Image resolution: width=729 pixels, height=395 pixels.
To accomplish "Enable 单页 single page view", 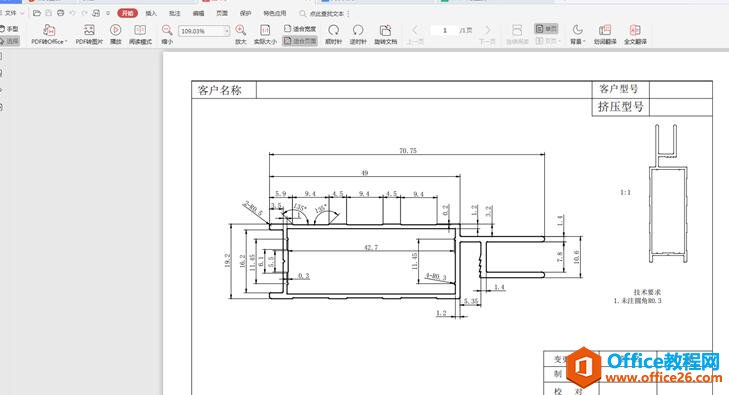I will [546, 29].
